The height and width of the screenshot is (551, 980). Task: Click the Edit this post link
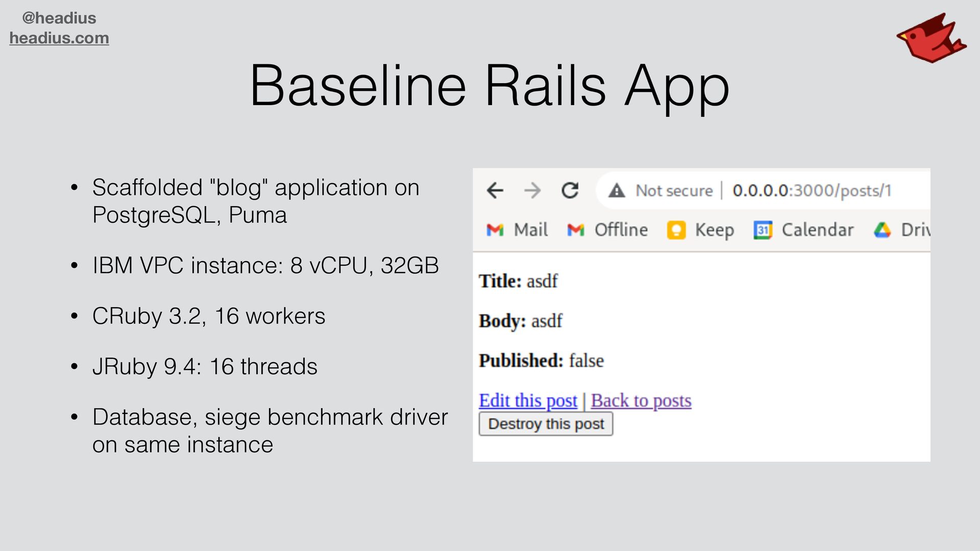click(528, 400)
